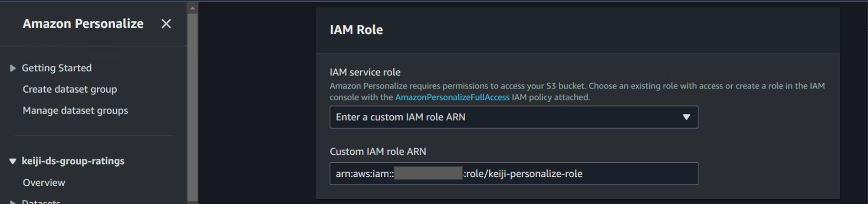Select keiji-ds-group-ratings dataset group label
Viewport: 868px width, 204px height.
(x=73, y=161)
